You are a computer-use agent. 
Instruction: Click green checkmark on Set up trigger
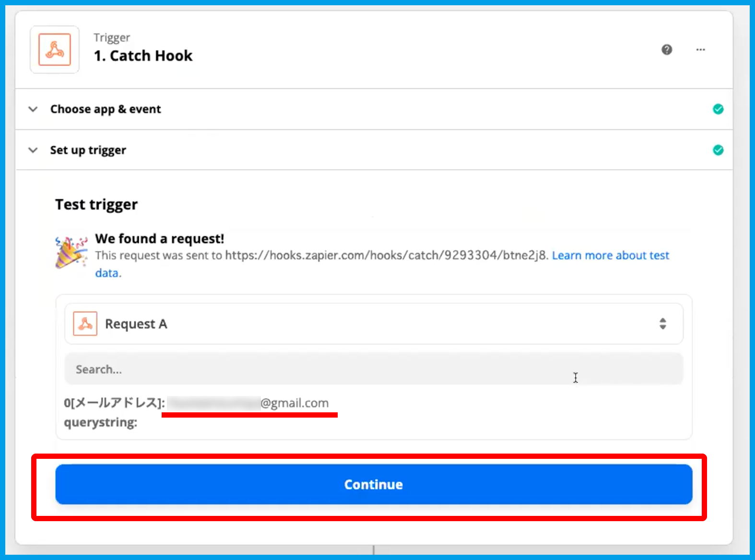[x=718, y=150]
